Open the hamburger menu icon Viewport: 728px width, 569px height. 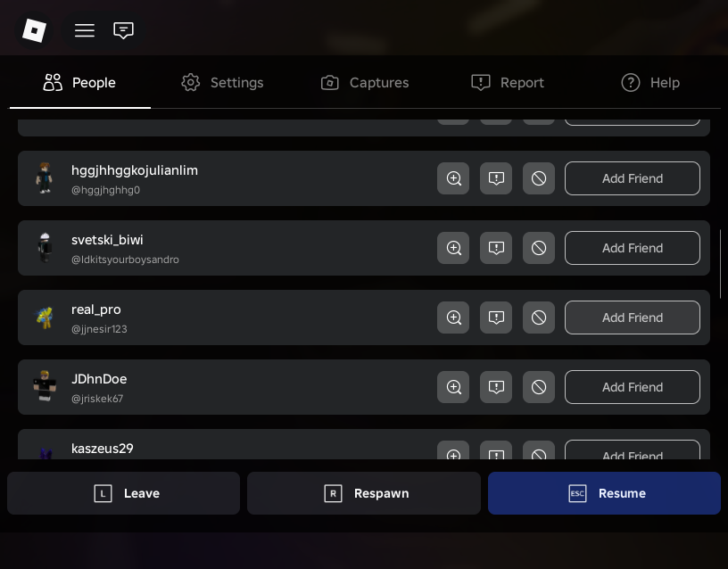click(85, 30)
